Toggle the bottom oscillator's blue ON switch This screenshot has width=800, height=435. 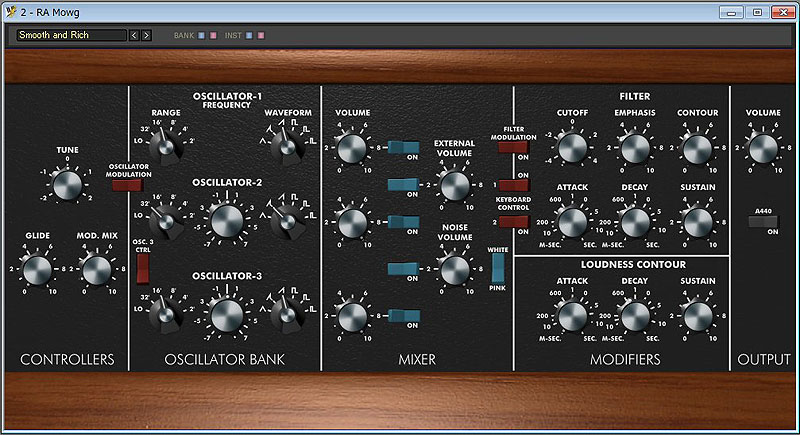[404, 316]
